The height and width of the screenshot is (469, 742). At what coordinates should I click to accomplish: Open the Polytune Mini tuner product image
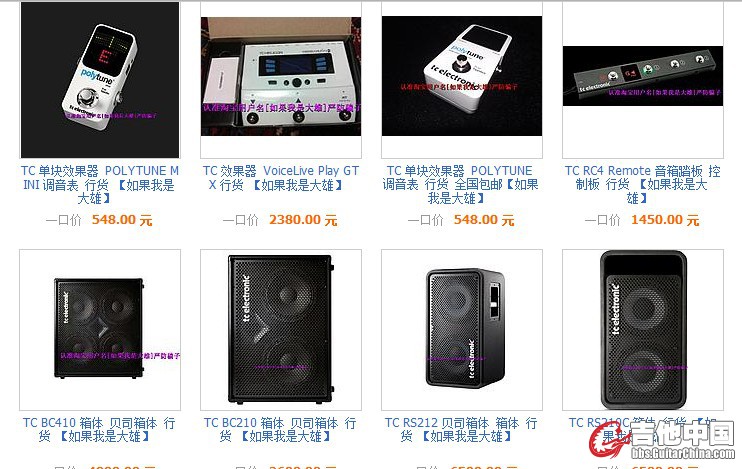pyautogui.click(x=100, y=80)
